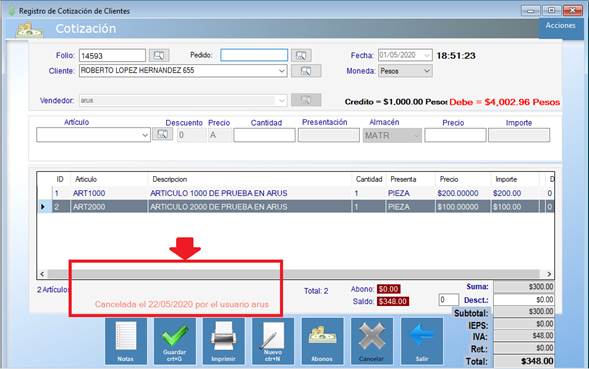Select row ART2000 in the grid

pos(296,207)
